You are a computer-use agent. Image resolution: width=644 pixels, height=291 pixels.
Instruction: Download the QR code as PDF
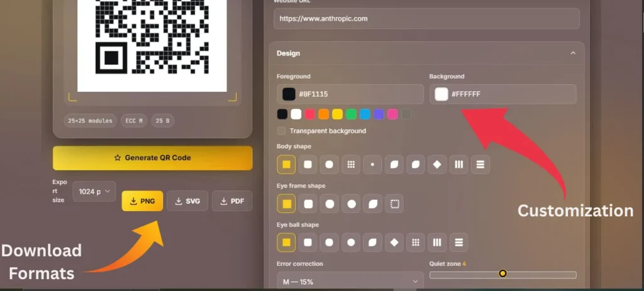pyautogui.click(x=232, y=201)
